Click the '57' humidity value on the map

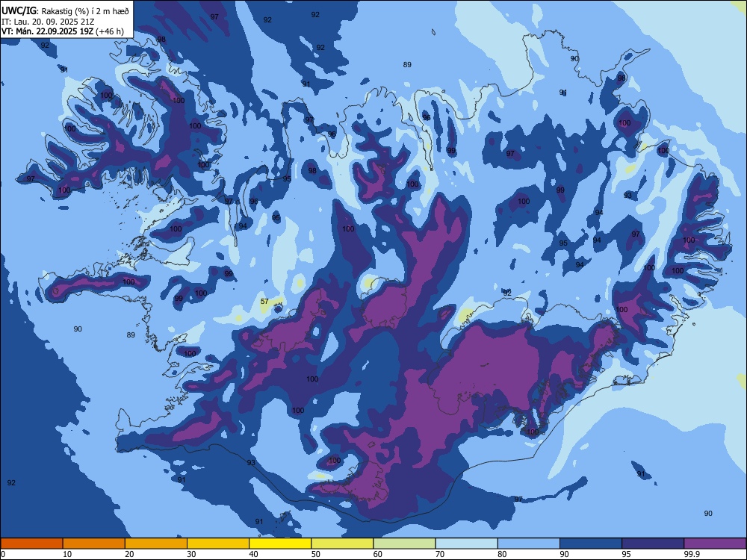264,302
